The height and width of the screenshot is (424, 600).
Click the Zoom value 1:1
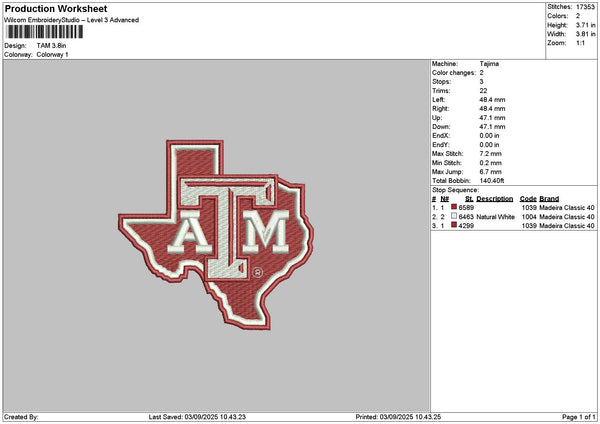click(580, 43)
